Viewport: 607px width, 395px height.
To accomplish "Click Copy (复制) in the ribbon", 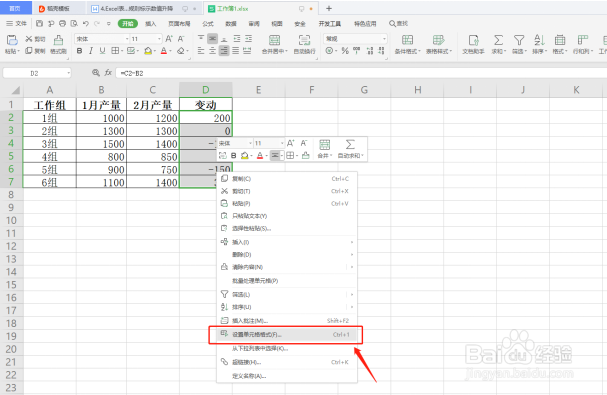I will click(x=35, y=51).
